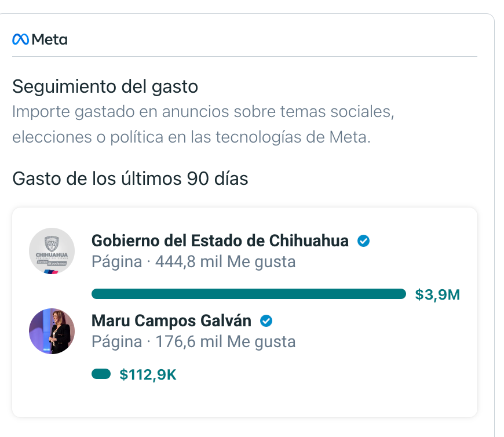Click the short teal spend bar for Maru Campos
Screen dimensions: 504x437
pos(101,374)
